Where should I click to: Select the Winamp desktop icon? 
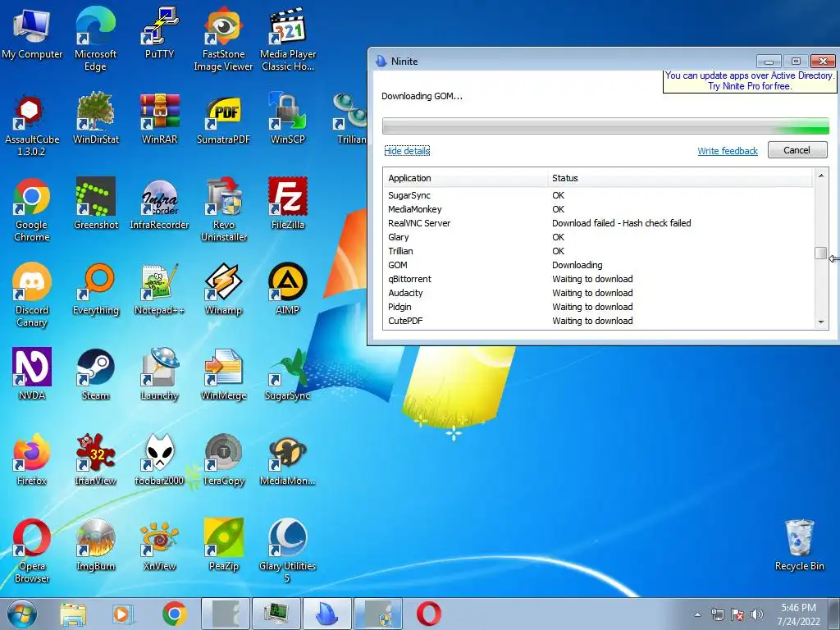(223, 289)
